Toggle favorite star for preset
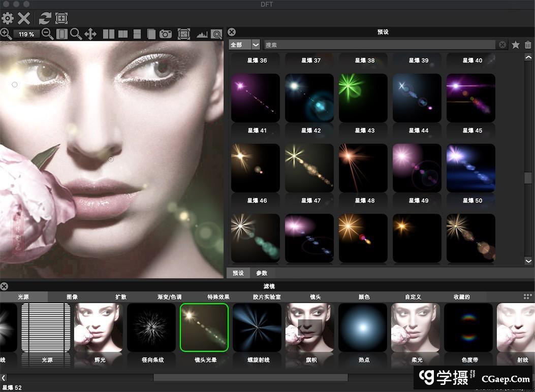 516,45
